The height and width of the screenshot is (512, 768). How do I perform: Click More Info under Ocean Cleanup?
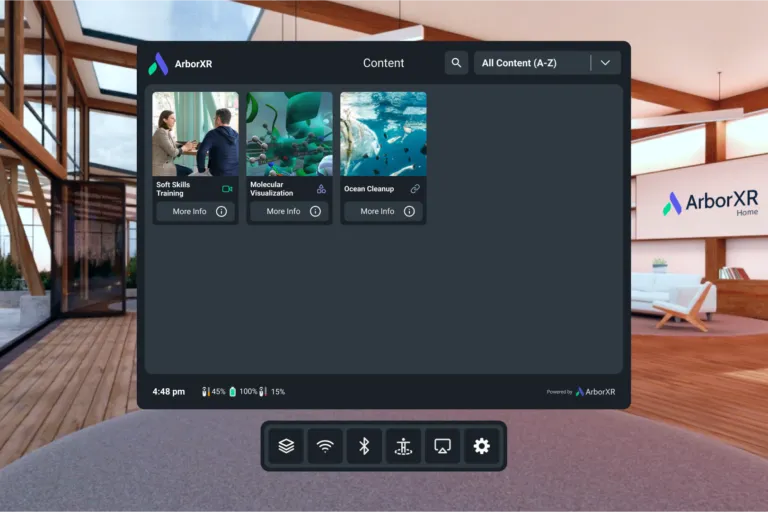384,211
